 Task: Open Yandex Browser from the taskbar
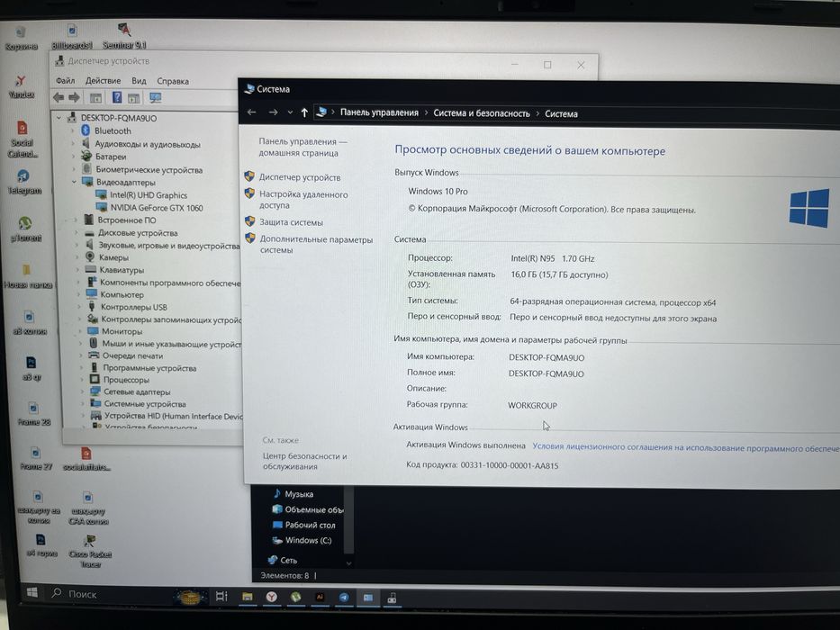coord(272,596)
